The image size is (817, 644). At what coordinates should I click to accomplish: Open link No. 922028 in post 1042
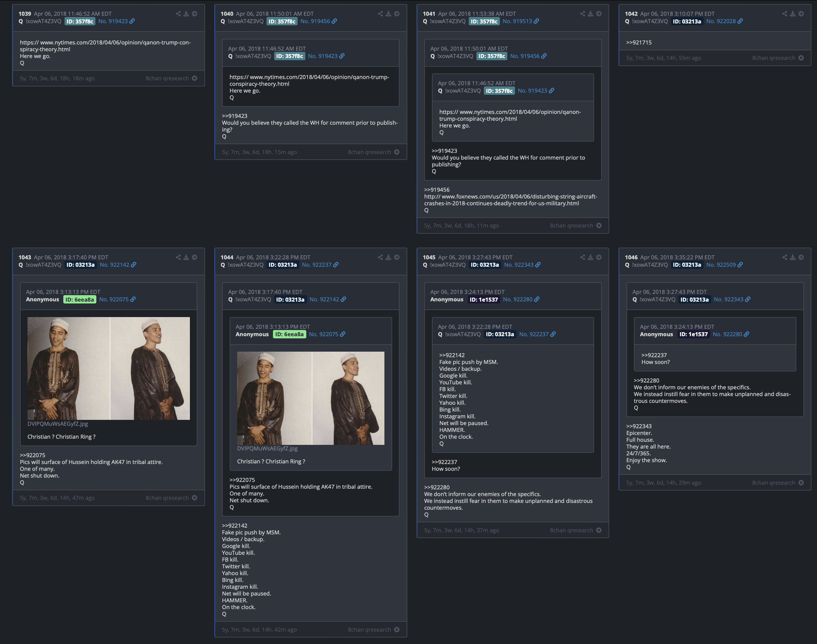(724, 21)
